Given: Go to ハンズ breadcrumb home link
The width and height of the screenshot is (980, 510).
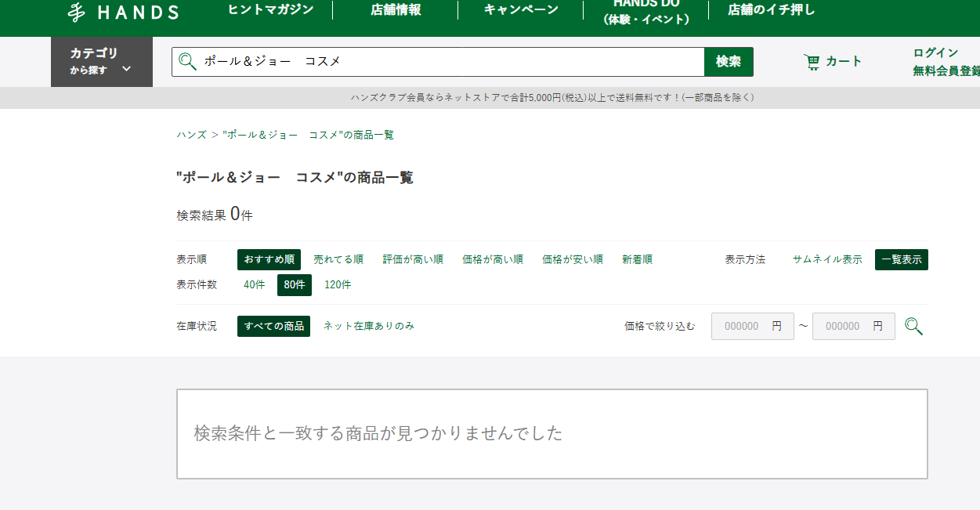Looking at the screenshot, I should click(x=192, y=135).
